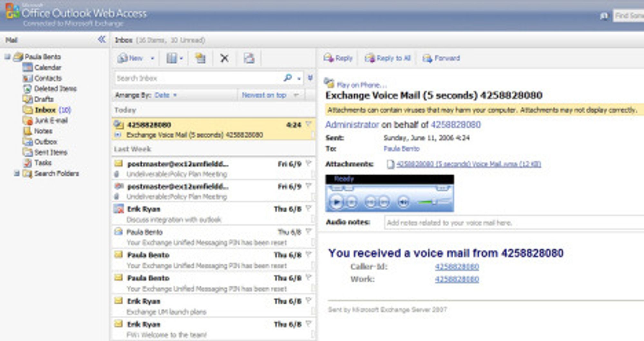Screen dimensions: 644x341
Task: Click in the Audio notes field
Action: 514,223
